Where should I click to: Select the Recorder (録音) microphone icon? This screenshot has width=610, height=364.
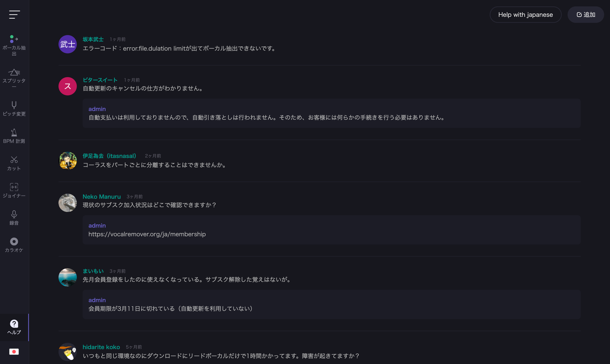[x=14, y=218]
